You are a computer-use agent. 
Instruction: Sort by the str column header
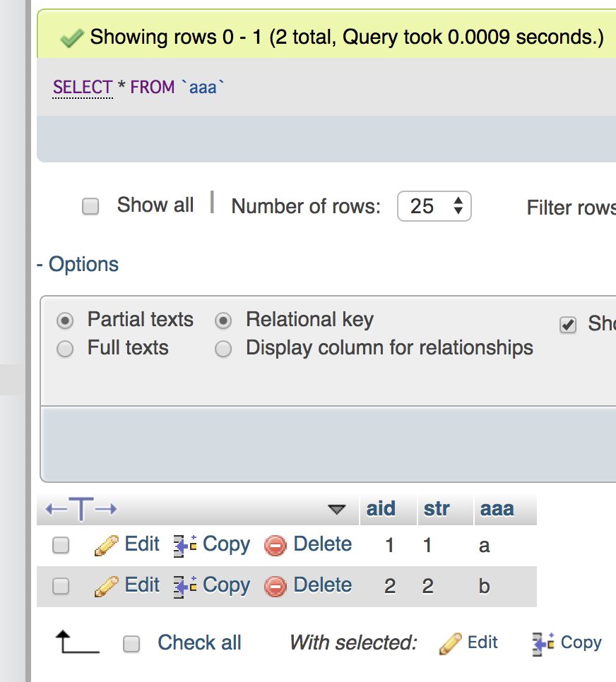(437, 509)
